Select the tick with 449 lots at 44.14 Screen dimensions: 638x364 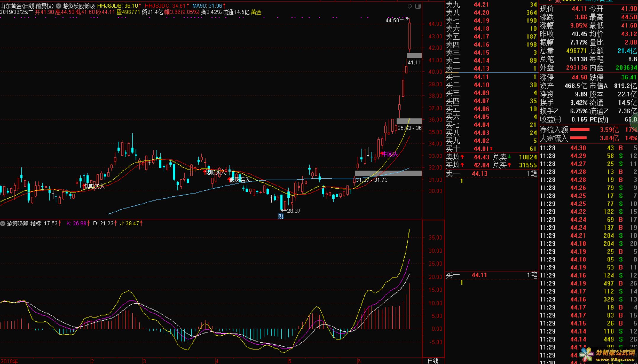[x=588, y=339]
